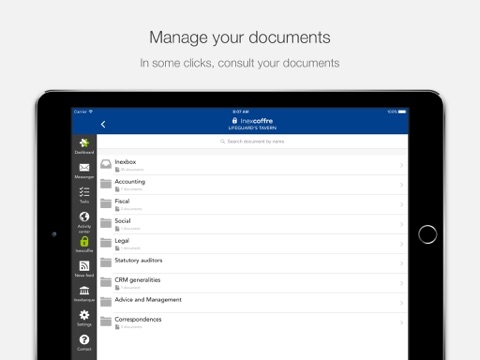Image resolution: width=480 pixels, height=360 pixels.
Task: Tap the iPad home button
Action: pos(428,234)
